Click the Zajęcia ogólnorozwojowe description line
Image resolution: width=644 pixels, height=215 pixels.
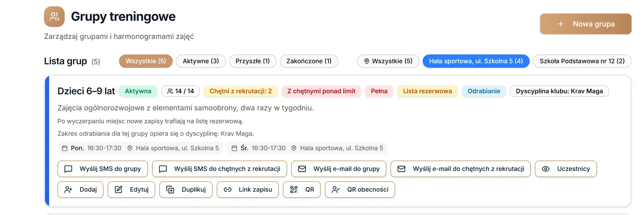point(186,108)
